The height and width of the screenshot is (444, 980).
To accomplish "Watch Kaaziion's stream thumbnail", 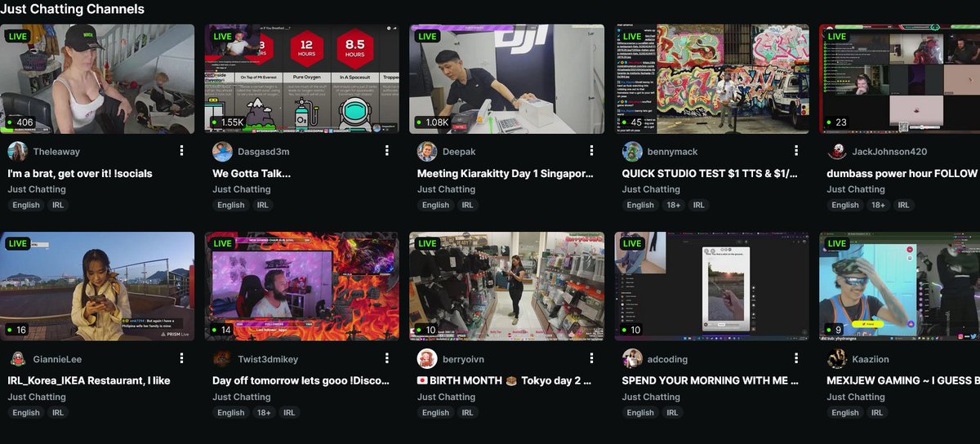I will (x=900, y=286).
